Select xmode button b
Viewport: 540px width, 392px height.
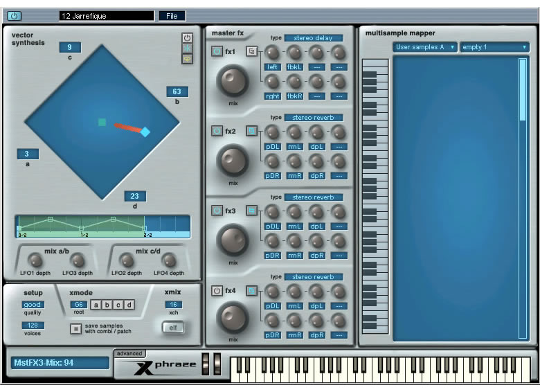[x=107, y=305]
